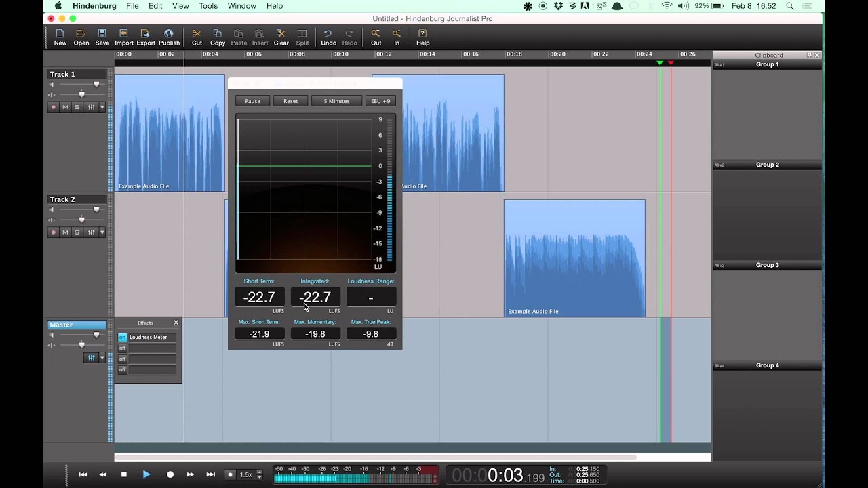Image resolution: width=868 pixels, height=488 pixels.
Task: Mute Track 2 with M button
Action: [65, 232]
